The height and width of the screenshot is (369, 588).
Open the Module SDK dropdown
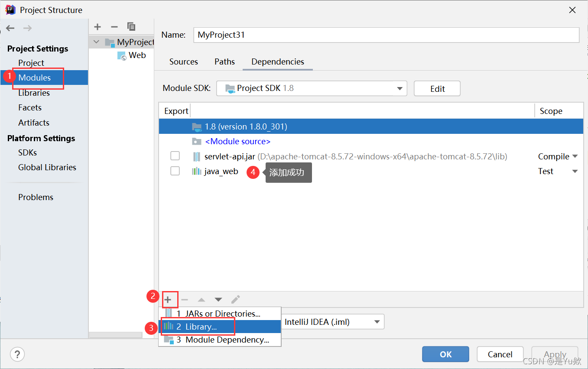click(312, 88)
